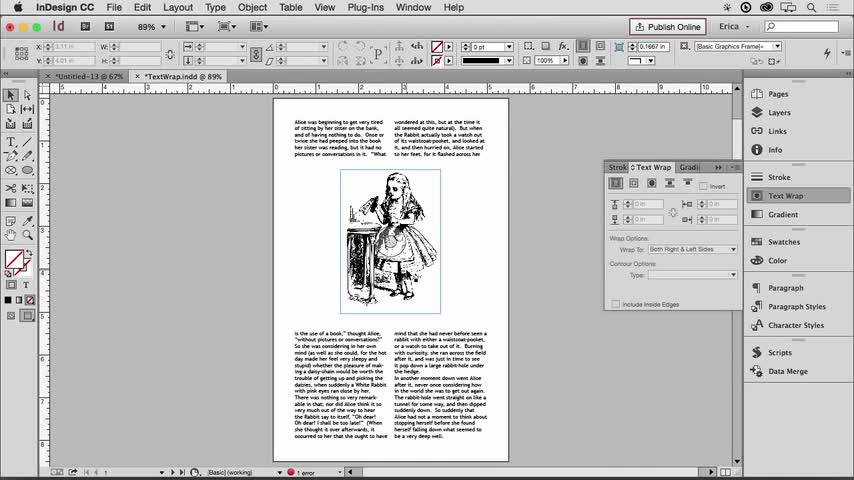Screen dimensions: 854x480
Task: Select the Type tool
Action: coord(11,141)
